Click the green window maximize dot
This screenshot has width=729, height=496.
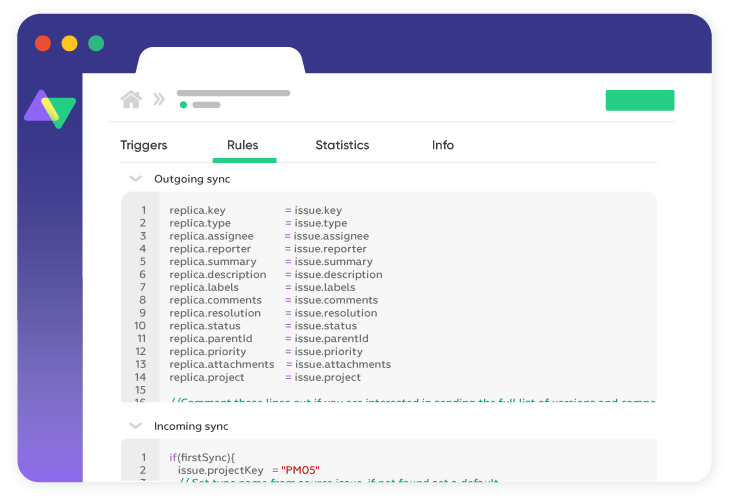point(96,43)
